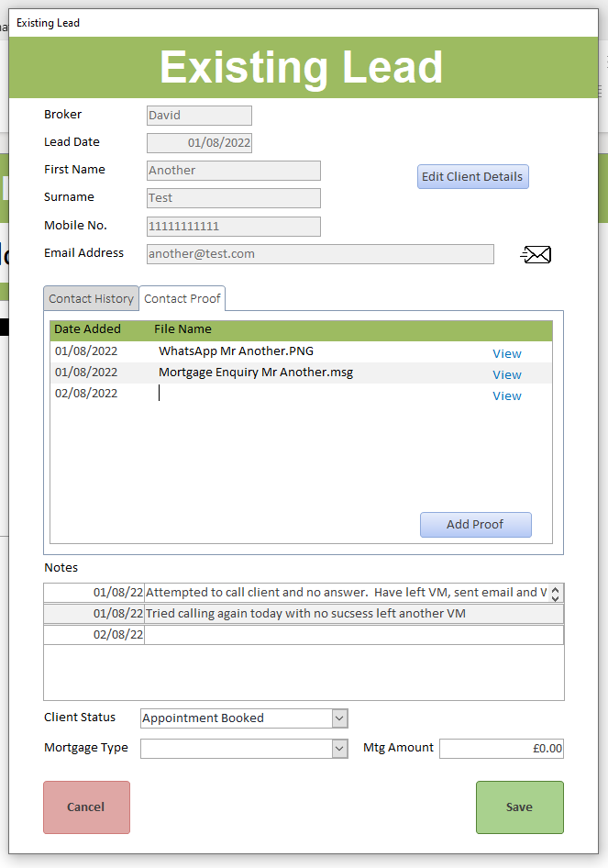Click the Mobile No. field
The height and width of the screenshot is (868, 608).
pos(234,227)
